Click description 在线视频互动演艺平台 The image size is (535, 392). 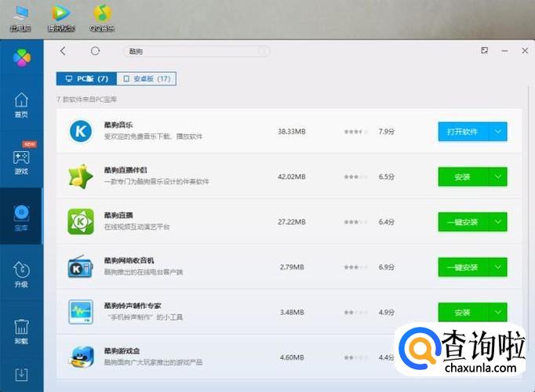[x=136, y=227]
